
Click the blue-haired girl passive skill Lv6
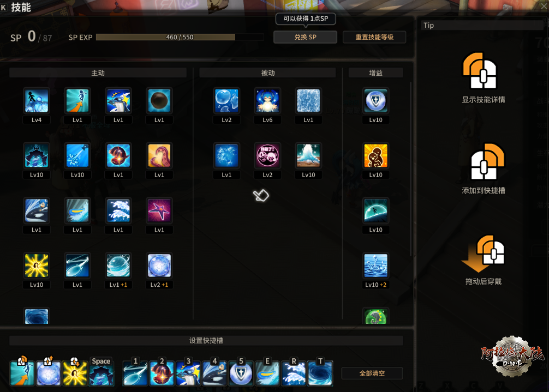[x=267, y=101]
